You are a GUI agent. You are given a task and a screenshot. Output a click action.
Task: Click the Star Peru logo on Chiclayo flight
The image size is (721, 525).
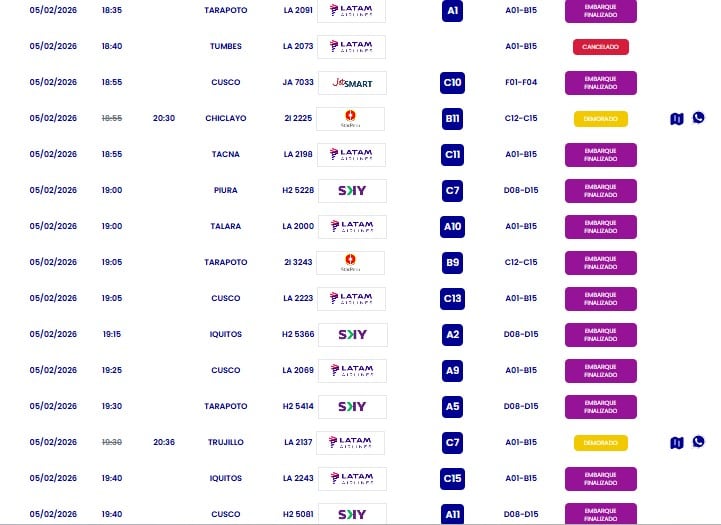click(x=352, y=119)
